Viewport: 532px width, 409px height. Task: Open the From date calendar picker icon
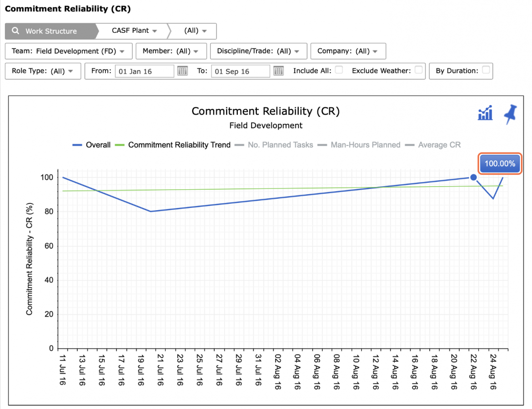(182, 71)
